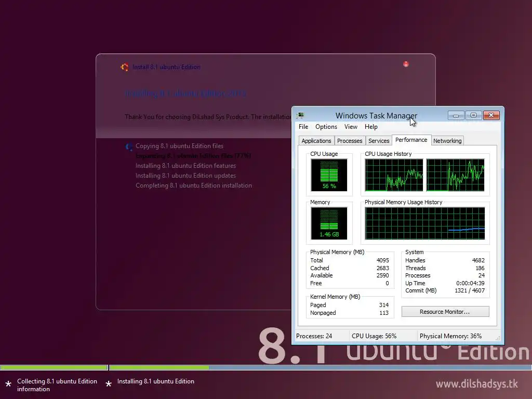Click the Memory 1.46 GB gauge
This screenshot has width=532, height=399.
(x=329, y=223)
